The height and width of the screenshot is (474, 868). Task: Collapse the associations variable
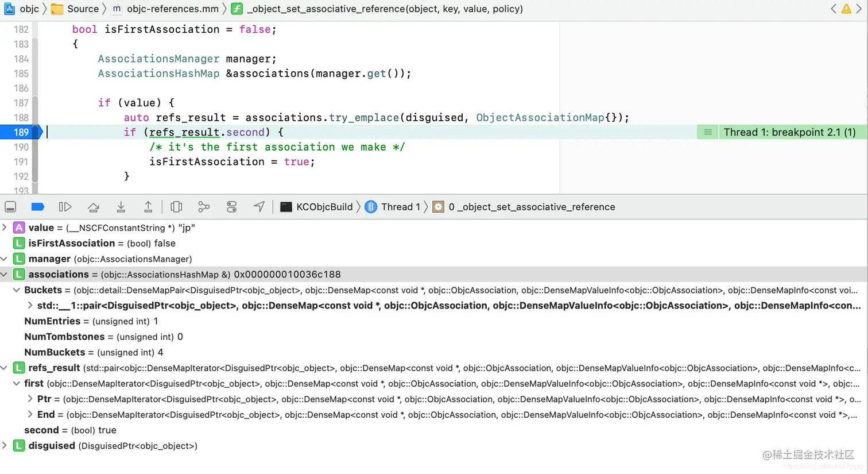pos(5,274)
